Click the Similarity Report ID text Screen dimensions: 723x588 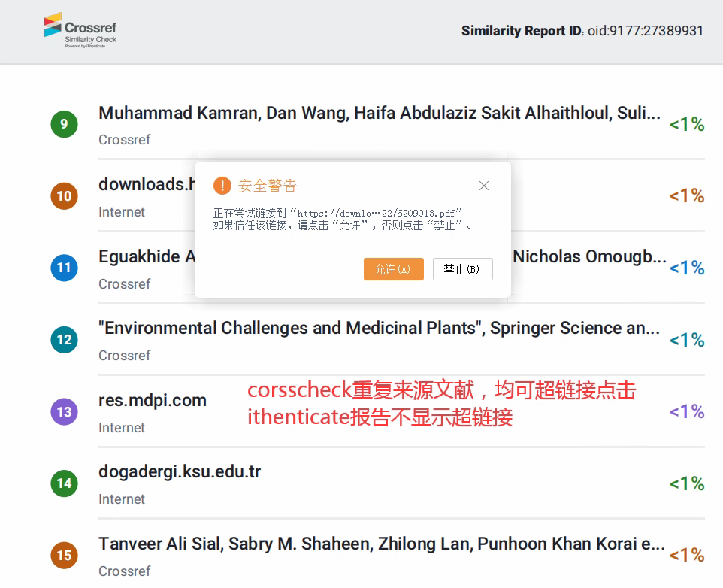(x=582, y=31)
